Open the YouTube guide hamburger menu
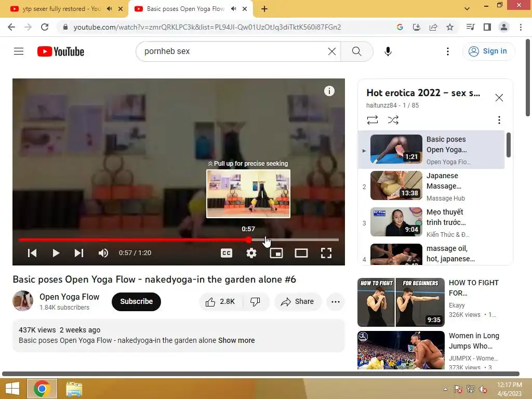Screen dimensions: 532x399 19,51
